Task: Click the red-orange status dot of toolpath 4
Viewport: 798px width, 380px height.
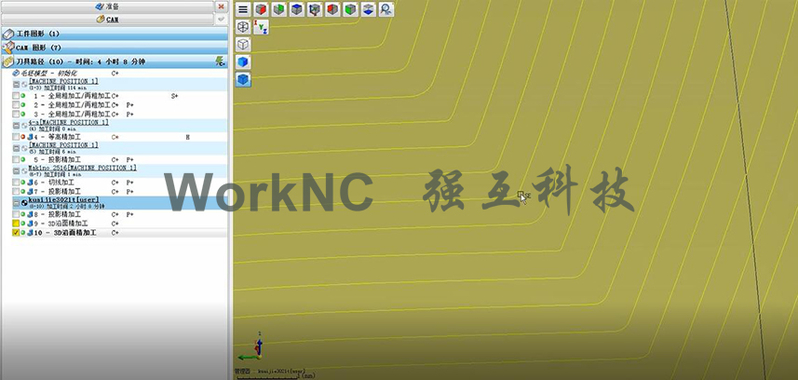Action: click(23, 137)
